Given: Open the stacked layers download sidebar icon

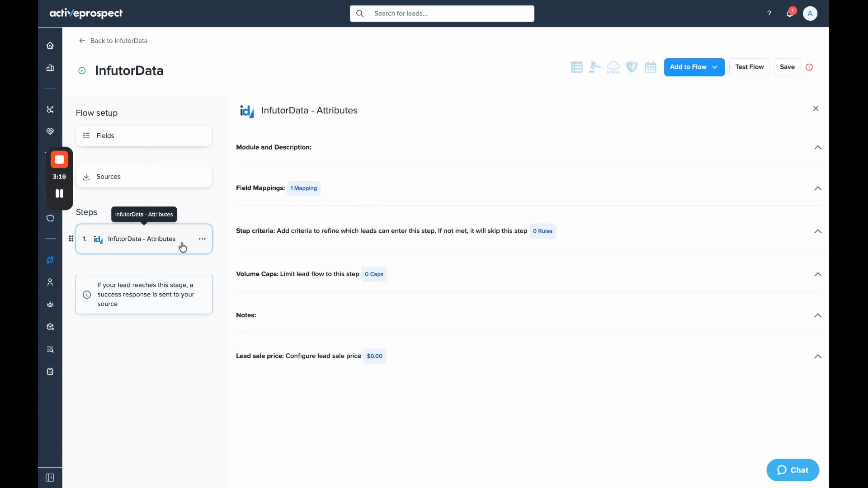Looking at the screenshot, I should coord(50,305).
